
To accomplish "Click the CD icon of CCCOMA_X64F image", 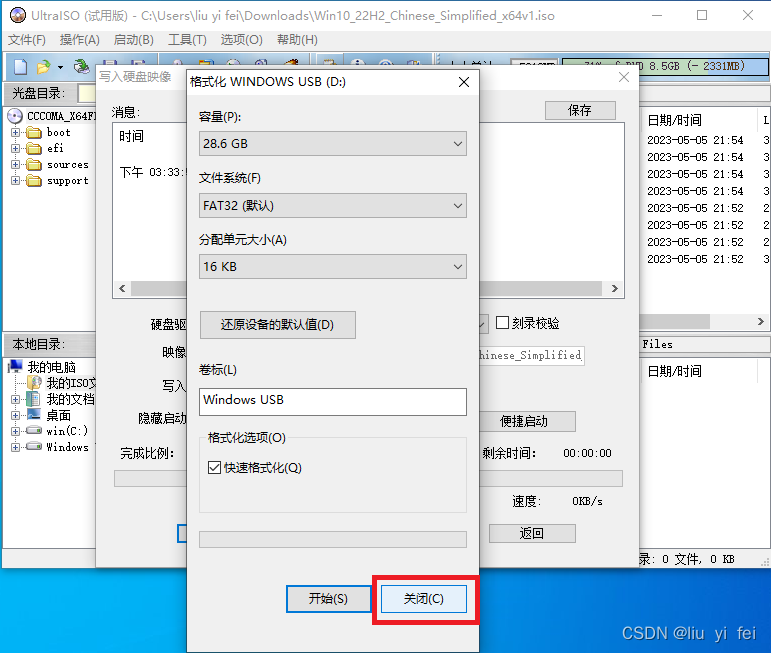I will (15, 116).
